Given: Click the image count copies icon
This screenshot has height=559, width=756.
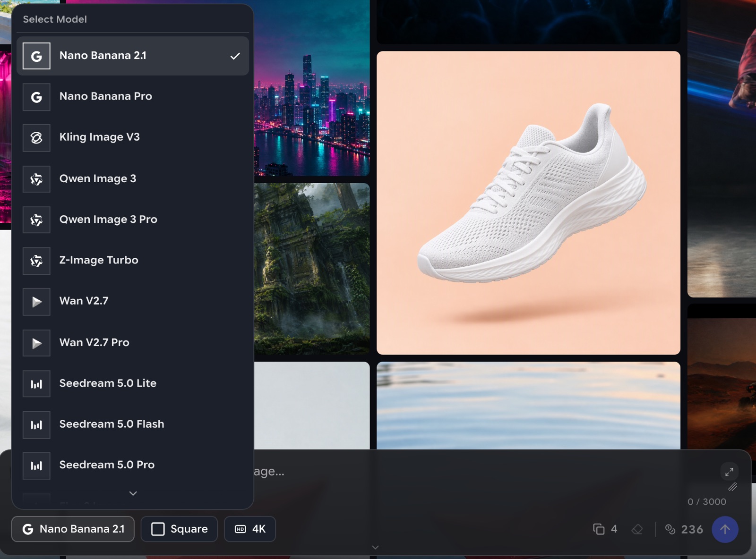Looking at the screenshot, I should [599, 529].
